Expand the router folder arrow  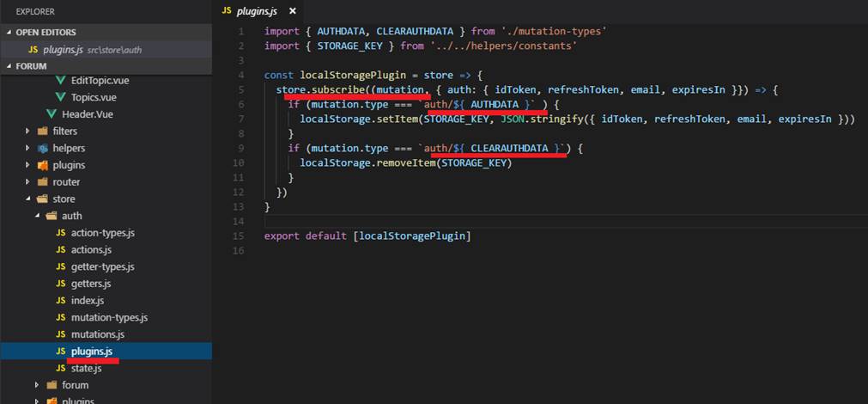point(27,182)
